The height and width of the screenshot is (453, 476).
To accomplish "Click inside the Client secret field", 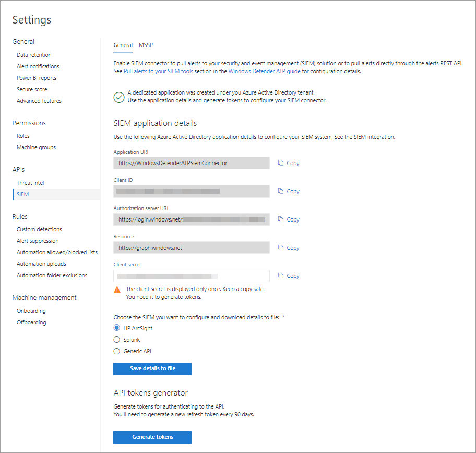I will (x=191, y=276).
